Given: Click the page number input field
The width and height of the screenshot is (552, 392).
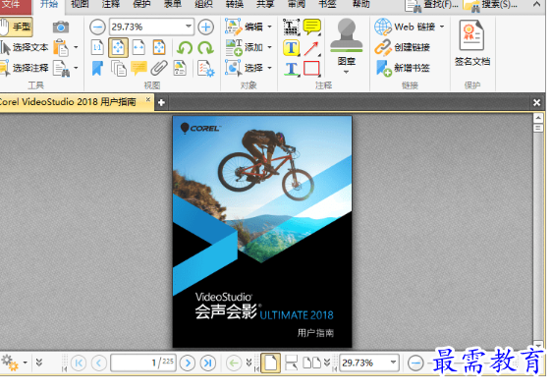Looking at the screenshot, I should click(x=143, y=363).
